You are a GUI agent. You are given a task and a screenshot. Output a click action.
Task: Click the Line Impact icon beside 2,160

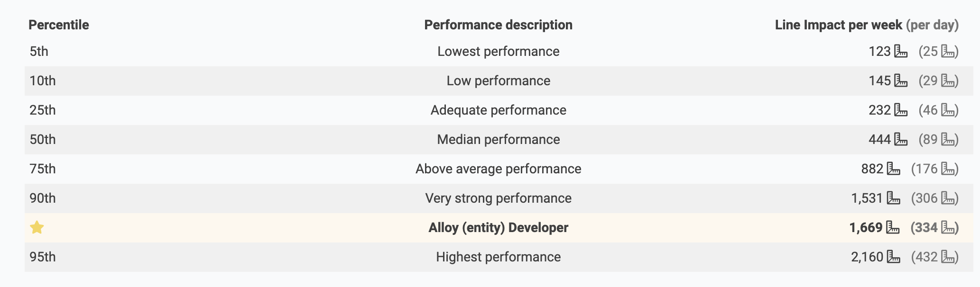[x=893, y=257]
